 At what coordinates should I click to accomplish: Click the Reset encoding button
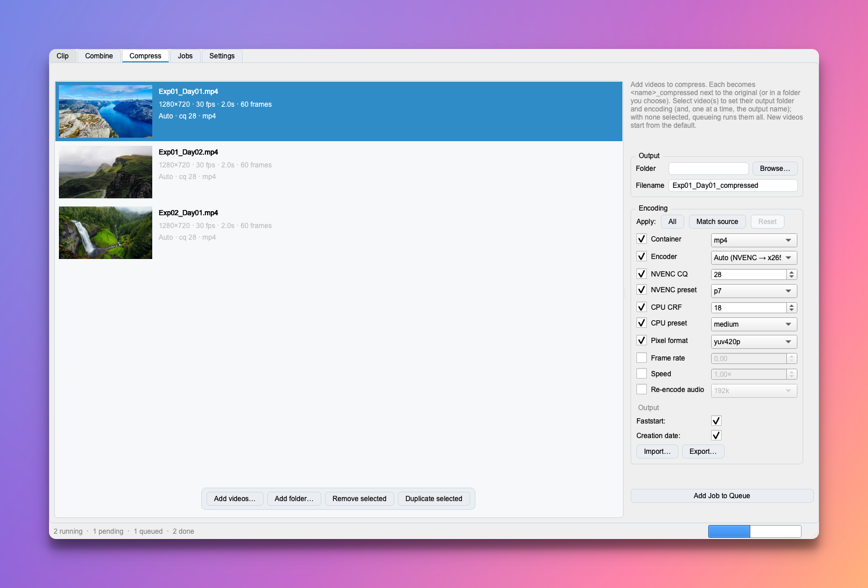tap(767, 222)
